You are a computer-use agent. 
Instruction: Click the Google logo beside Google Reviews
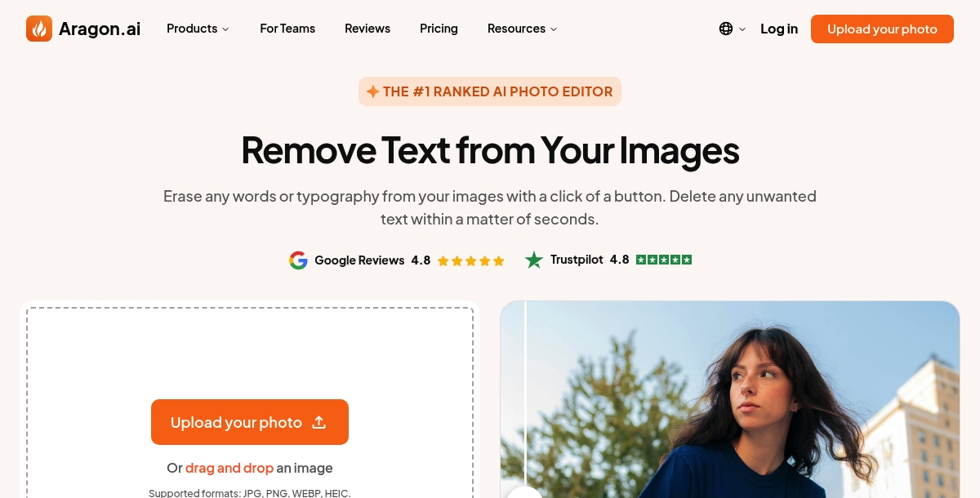point(299,260)
